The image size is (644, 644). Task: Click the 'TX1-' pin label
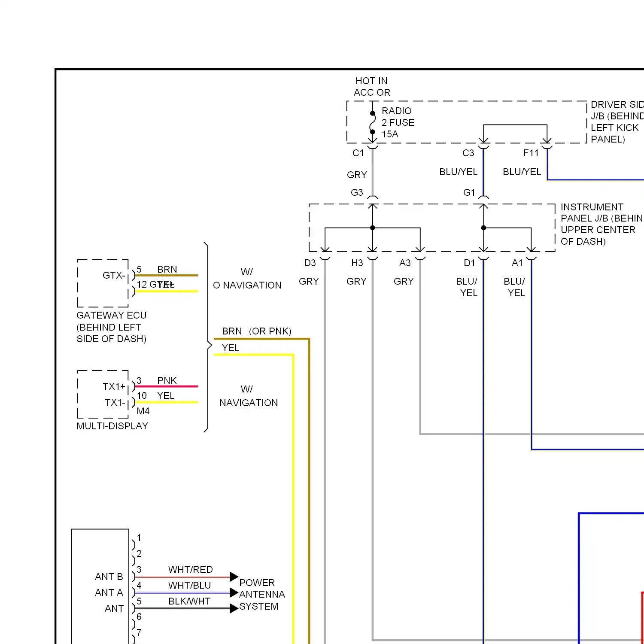(x=115, y=403)
